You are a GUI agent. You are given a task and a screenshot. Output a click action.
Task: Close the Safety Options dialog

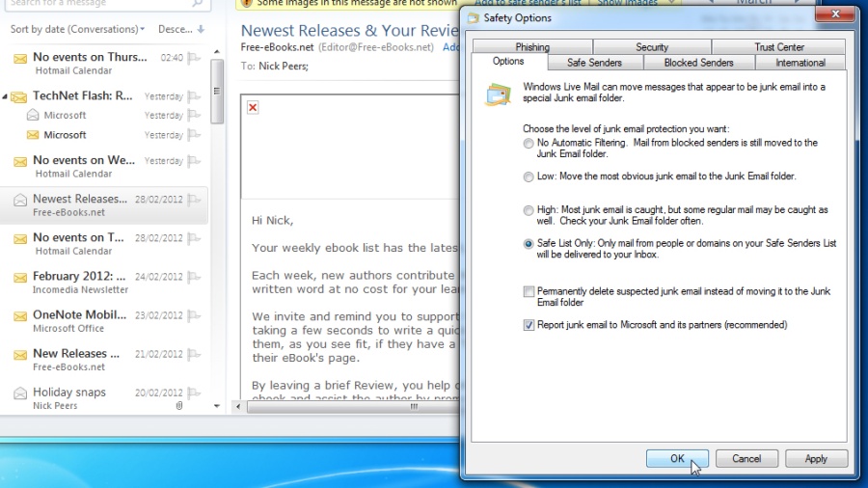(835, 14)
